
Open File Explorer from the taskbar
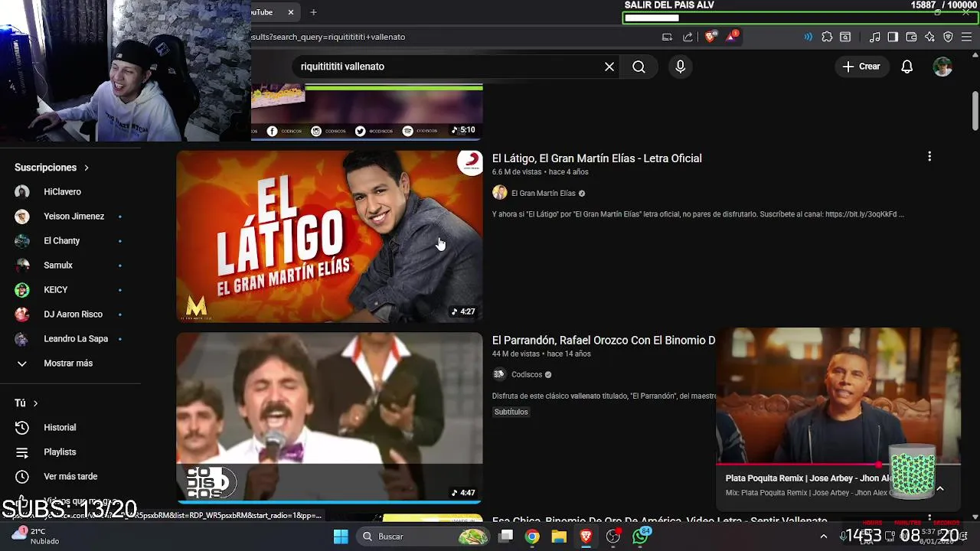point(559,536)
